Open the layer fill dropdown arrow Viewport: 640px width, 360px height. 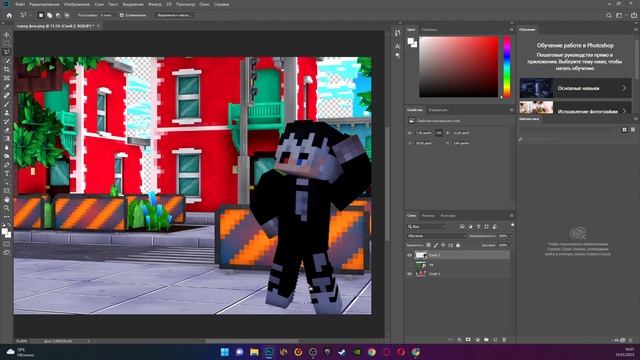coord(511,245)
